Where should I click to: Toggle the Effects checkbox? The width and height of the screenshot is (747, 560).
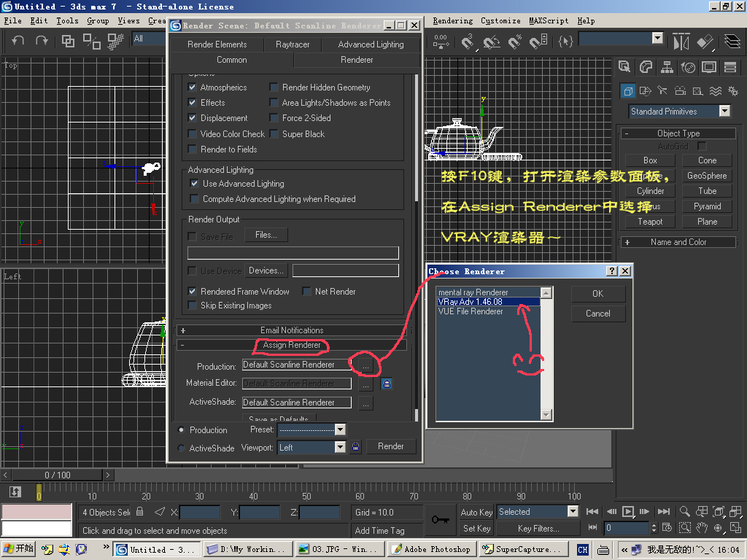click(x=192, y=102)
